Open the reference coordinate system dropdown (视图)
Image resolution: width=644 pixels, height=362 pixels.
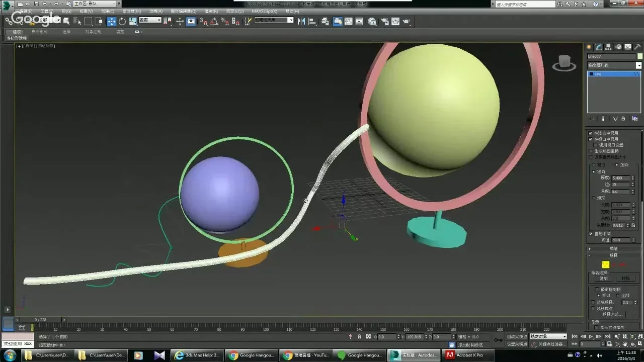[150, 21]
